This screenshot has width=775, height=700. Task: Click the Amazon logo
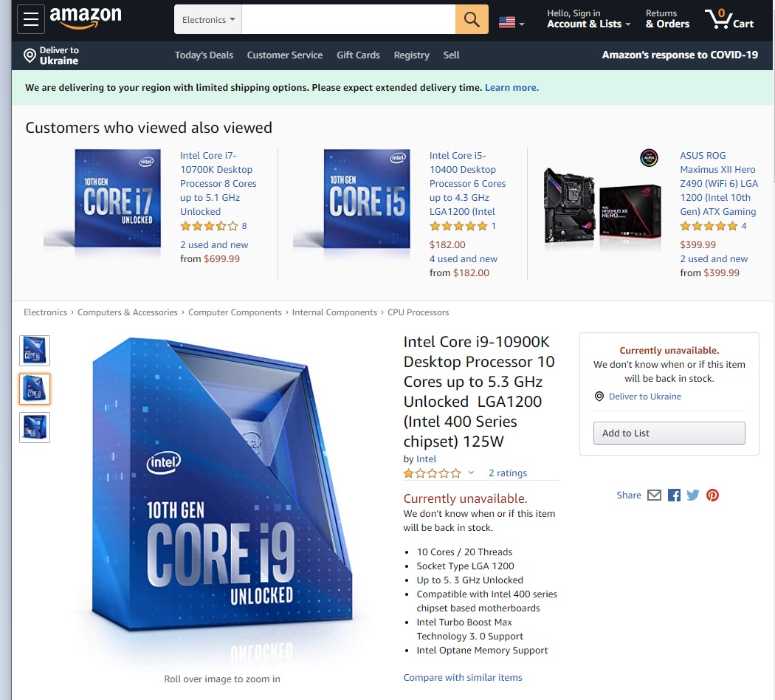(86, 17)
